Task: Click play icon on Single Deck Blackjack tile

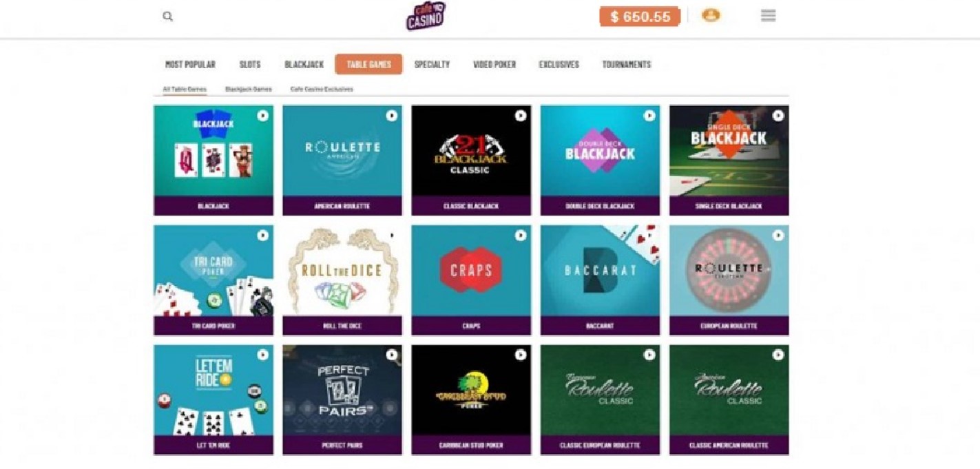Action: [778, 116]
